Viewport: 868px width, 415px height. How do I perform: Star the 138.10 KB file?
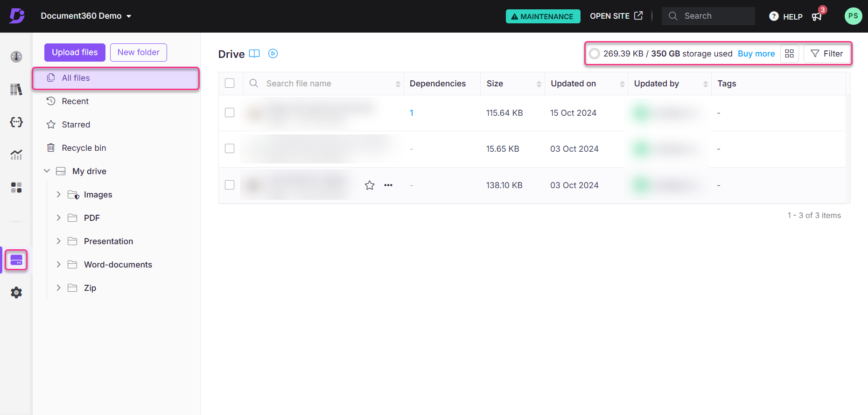tap(370, 185)
